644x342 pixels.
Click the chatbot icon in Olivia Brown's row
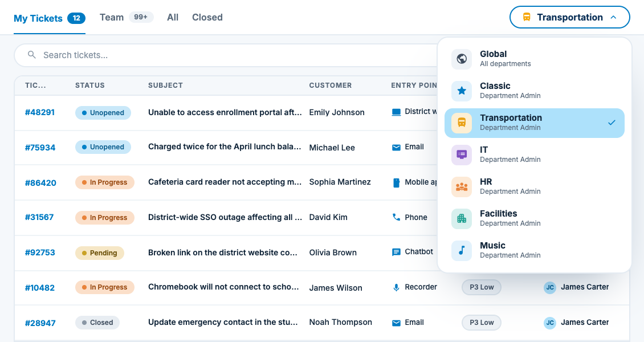click(x=396, y=252)
